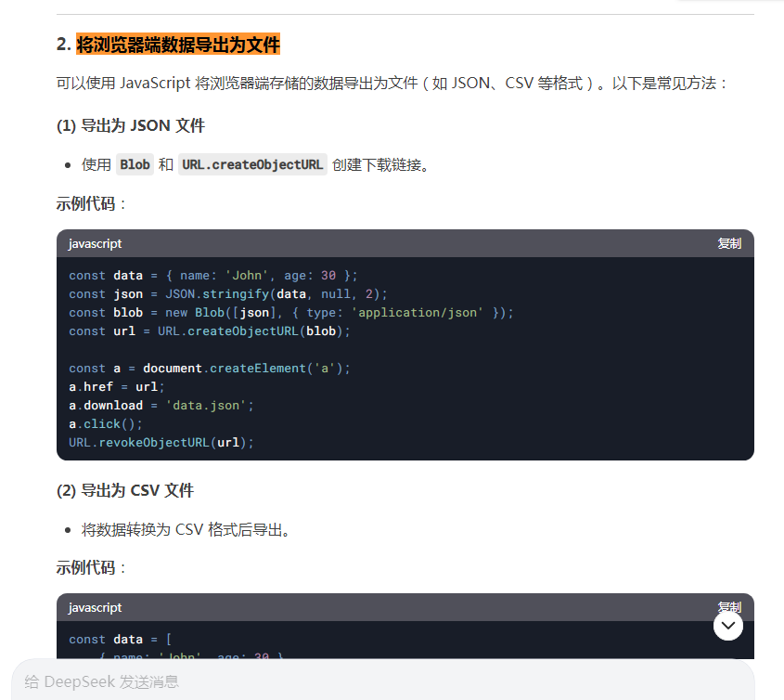Click document.createElement('a') in the code
Viewport: 784px width, 700px height.
(247, 369)
